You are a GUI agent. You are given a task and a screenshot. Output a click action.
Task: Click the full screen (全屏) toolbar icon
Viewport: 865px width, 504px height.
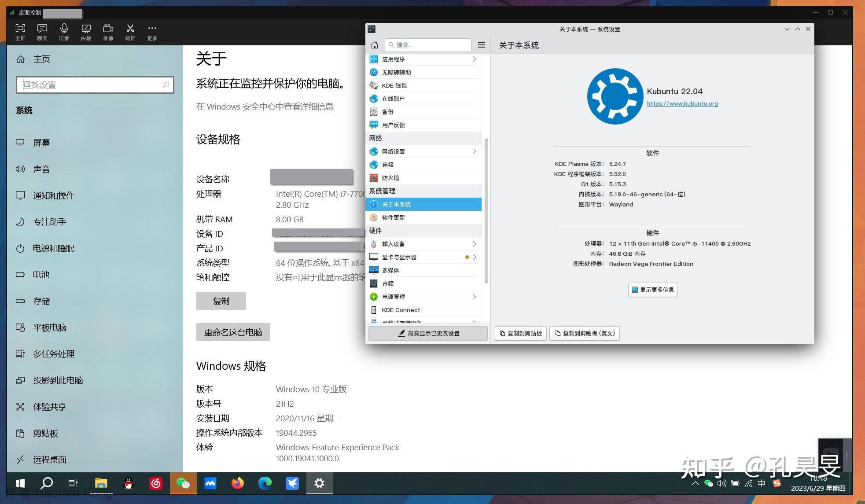(20, 32)
